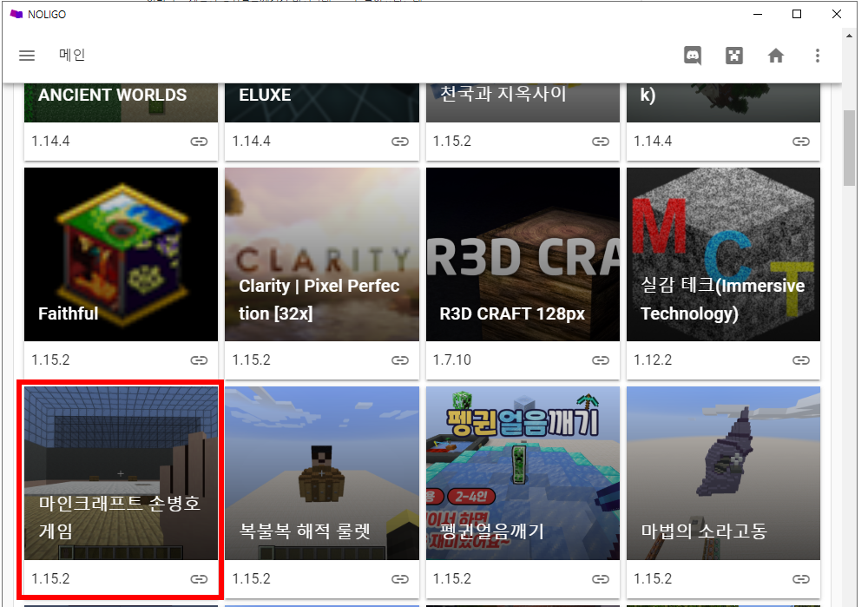
Task: Open the three-dot more options menu
Action: (817, 56)
